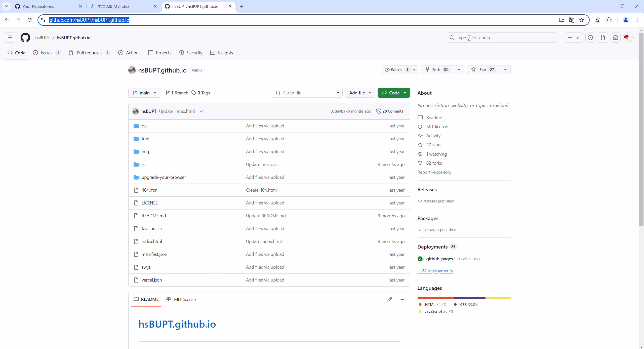View the 28 Commits history
Viewport: 644px width, 349px height.
[x=390, y=111]
